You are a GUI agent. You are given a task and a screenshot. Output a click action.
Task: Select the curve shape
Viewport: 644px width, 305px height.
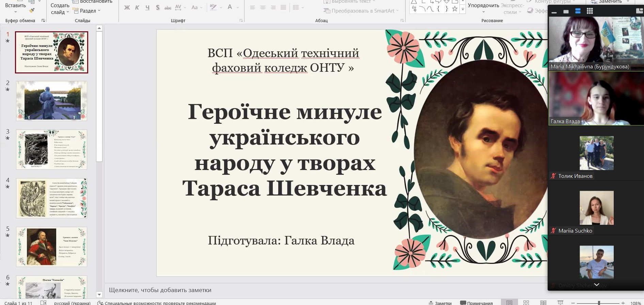coord(430,9)
